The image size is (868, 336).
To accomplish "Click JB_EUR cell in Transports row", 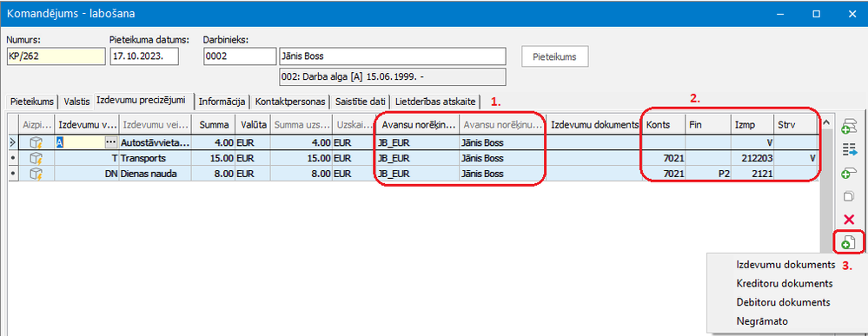I will coord(417,158).
